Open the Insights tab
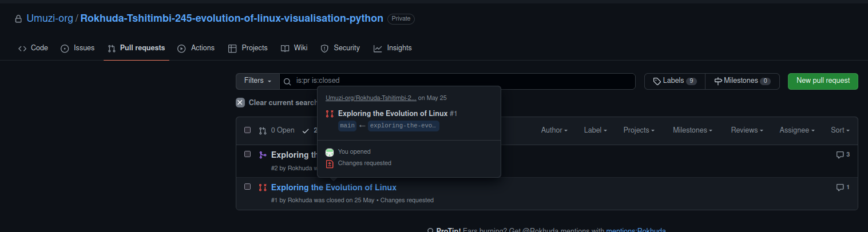This screenshot has height=232, width=868. (x=393, y=48)
